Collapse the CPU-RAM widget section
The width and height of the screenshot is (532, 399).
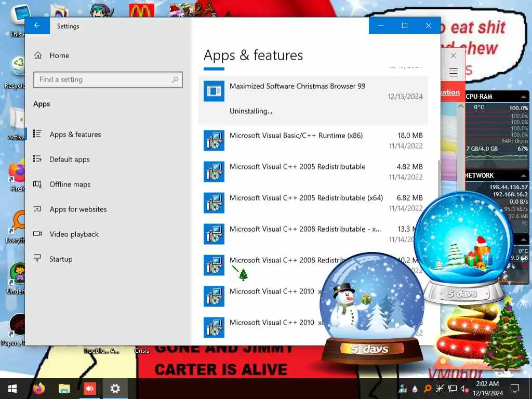[524, 97]
